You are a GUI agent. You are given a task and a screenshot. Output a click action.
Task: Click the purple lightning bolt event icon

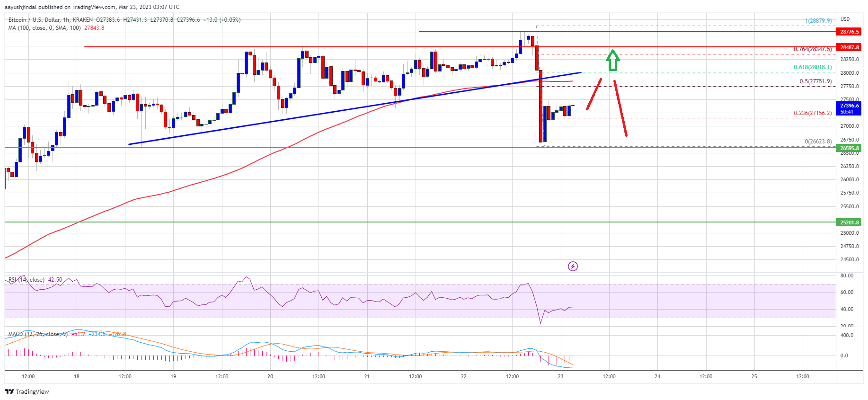tap(573, 267)
